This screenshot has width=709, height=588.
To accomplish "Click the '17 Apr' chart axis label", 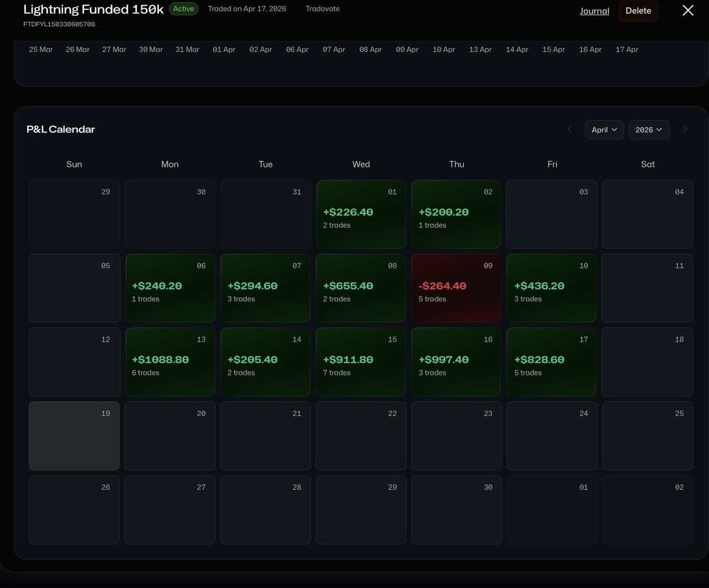I will 627,50.
